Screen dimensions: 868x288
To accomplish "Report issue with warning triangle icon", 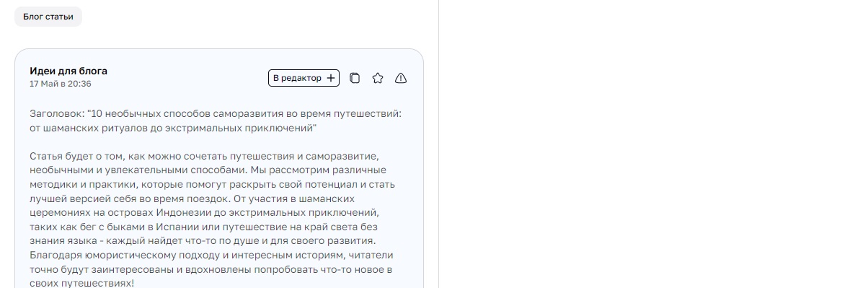I will point(401,78).
